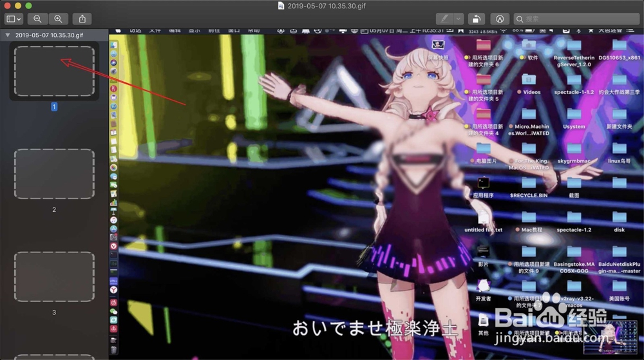Expand the highlight pen options arrow
Viewport: 644px width, 360px height.
(459, 19)
